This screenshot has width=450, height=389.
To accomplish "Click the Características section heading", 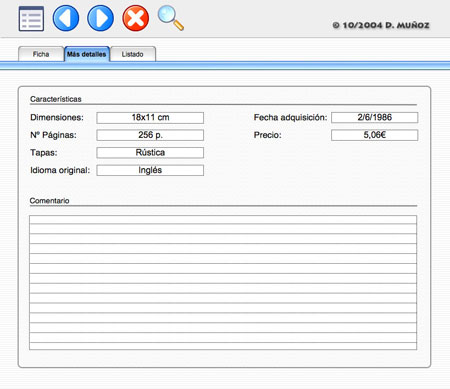I will pos(56,99).
